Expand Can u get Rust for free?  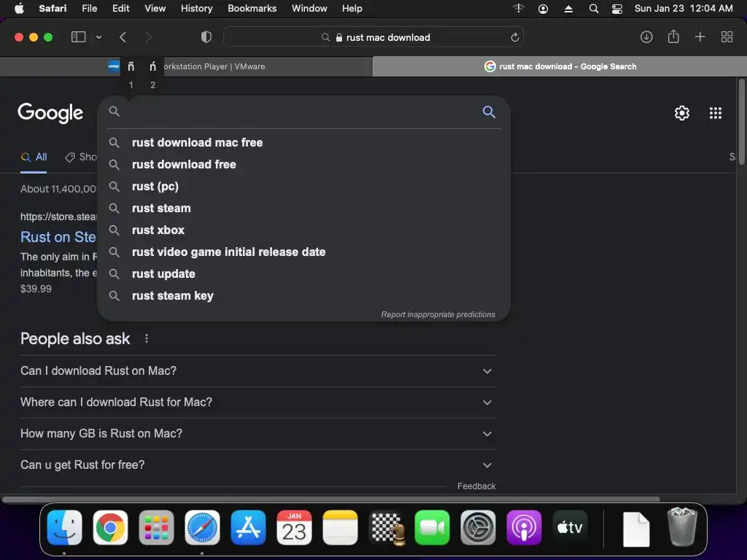tap(258, 465)
